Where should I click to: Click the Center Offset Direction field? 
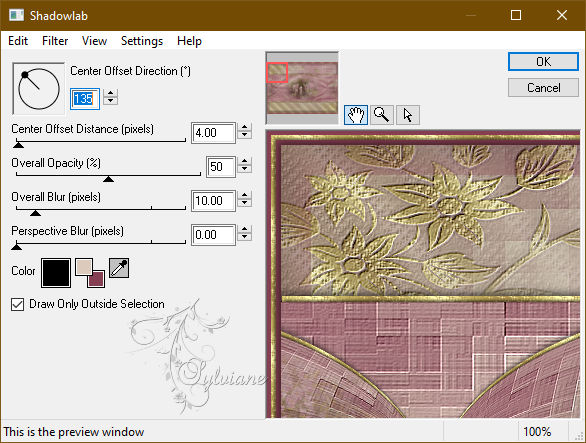point(85,99)
